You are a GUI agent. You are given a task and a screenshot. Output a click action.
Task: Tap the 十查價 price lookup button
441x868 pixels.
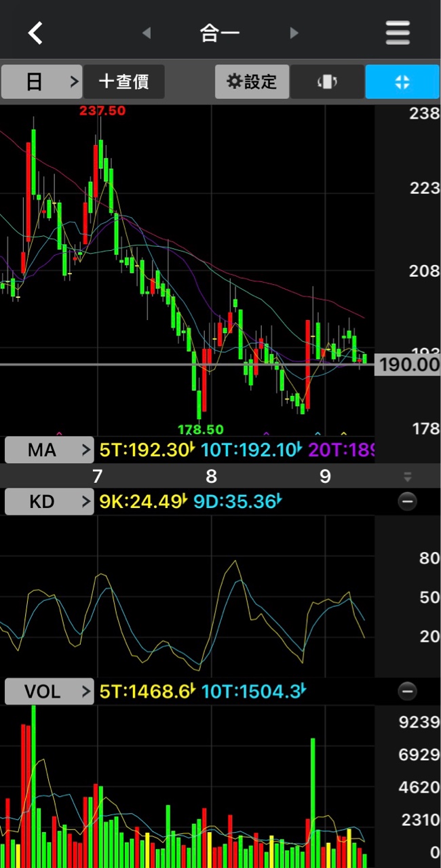click(123, 82)
